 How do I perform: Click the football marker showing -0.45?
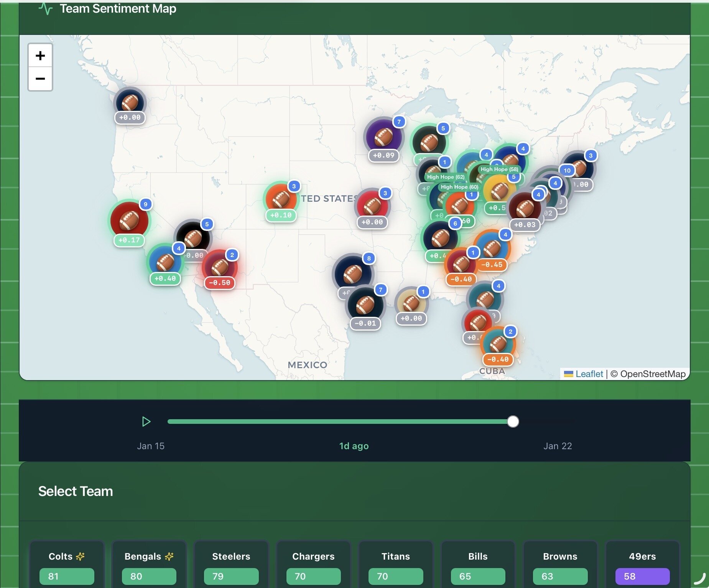coord(492,249)
